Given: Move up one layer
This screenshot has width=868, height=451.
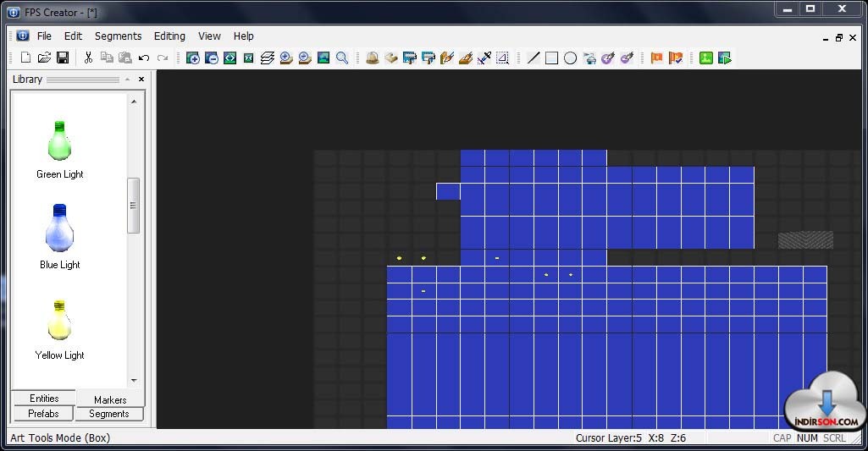Looking at the screenshot, I should [286, 58].
